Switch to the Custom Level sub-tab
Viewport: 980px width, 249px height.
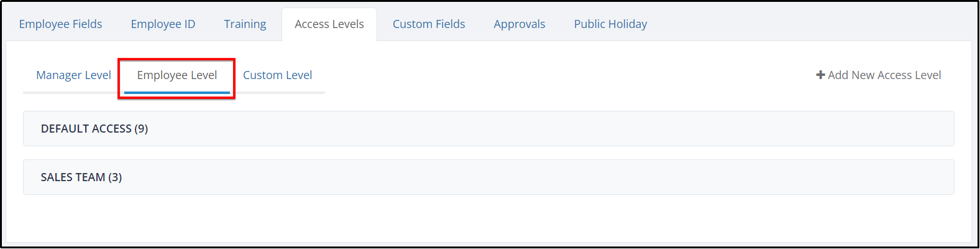click(x=277, y=75)
